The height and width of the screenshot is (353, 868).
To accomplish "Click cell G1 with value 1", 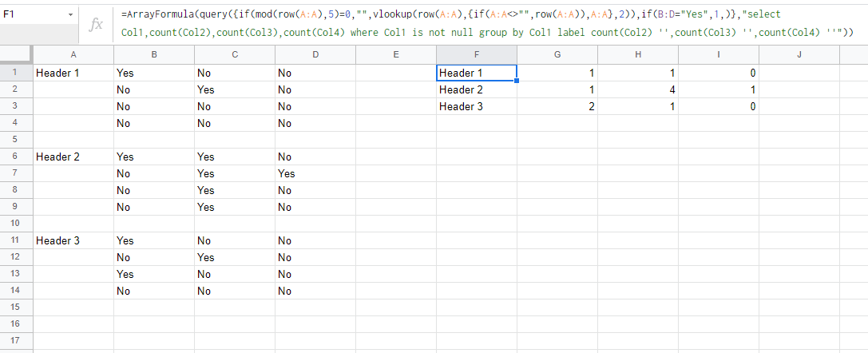I will tap(557, 73).
